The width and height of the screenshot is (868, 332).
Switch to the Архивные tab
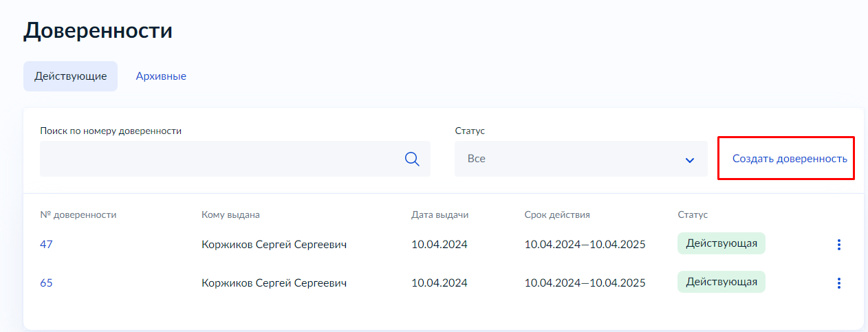[161, 76]
